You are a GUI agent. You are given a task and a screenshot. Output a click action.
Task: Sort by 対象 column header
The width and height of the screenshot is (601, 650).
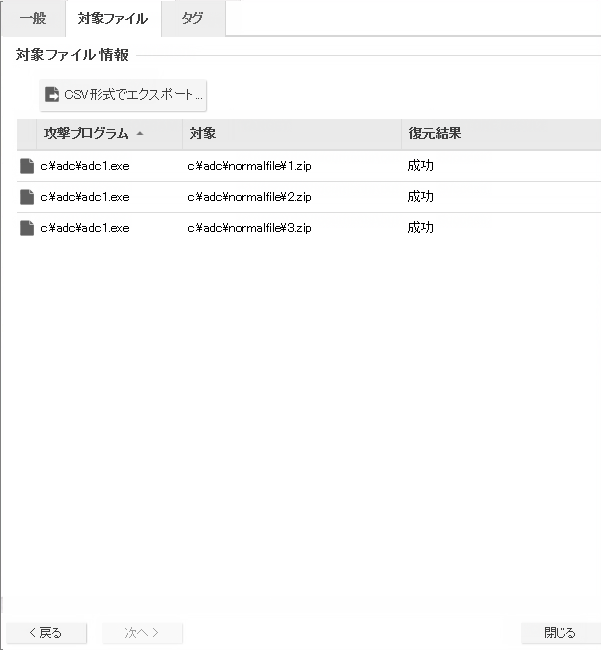pyautogui.click(x=203, y=134)
